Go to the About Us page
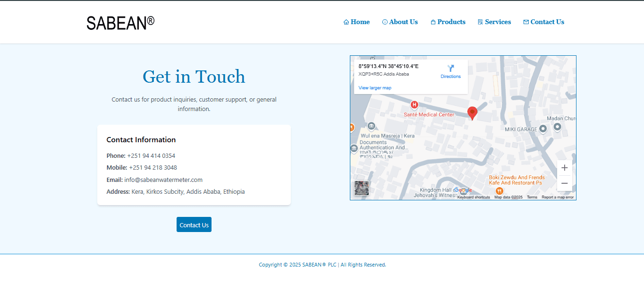Image resolution: width=644 pixels, height=284 pixels. 400,22
